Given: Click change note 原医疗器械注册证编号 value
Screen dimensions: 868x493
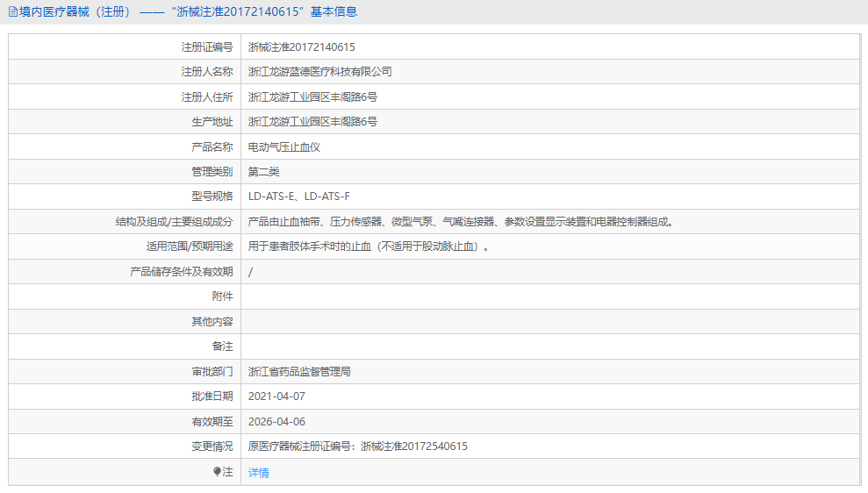Looking at the screenshot, I should tap(357, 447).
